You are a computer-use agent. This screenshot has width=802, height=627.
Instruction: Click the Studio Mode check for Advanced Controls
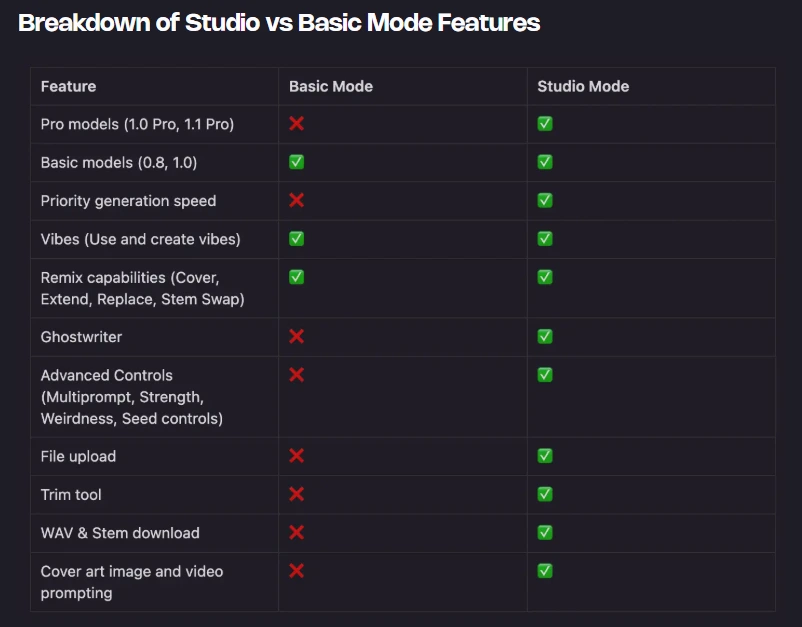click(x=545, y=375)
